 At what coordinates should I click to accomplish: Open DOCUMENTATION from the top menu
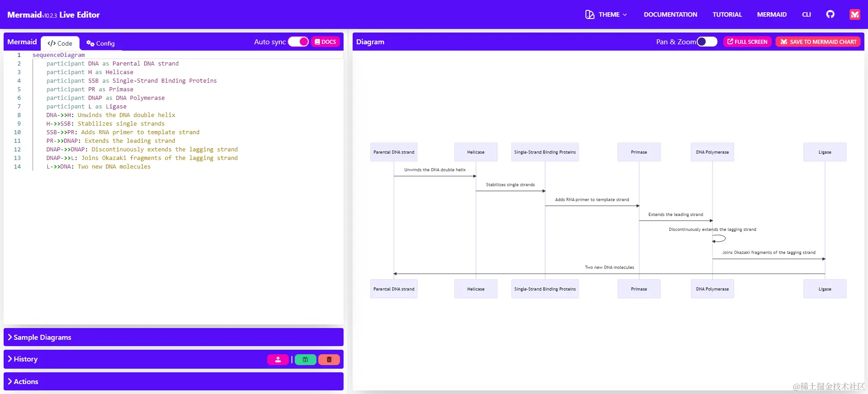click(670, 14)
